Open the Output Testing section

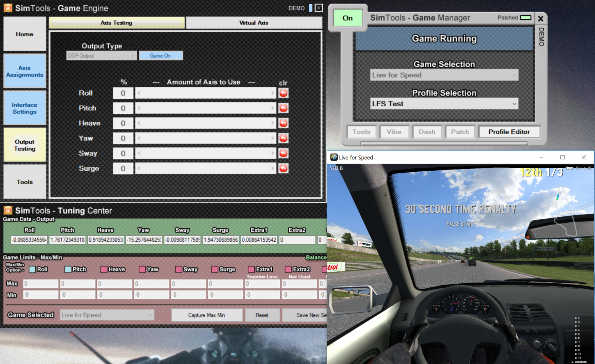(x=25, y=145)
